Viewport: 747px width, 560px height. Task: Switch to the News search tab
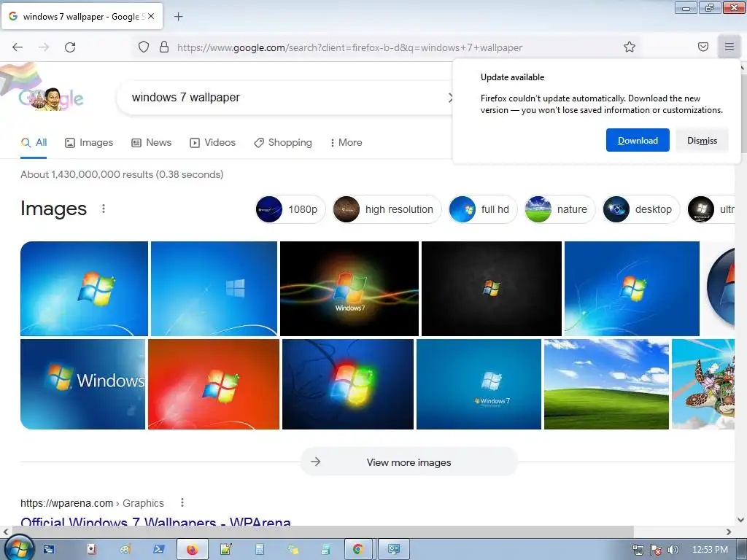tap(152, 142)
